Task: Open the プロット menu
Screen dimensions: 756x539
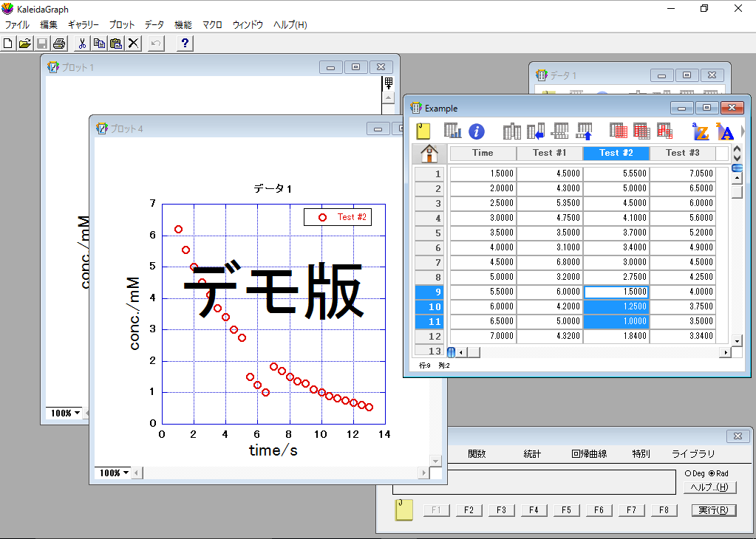Action: point(121,24)
